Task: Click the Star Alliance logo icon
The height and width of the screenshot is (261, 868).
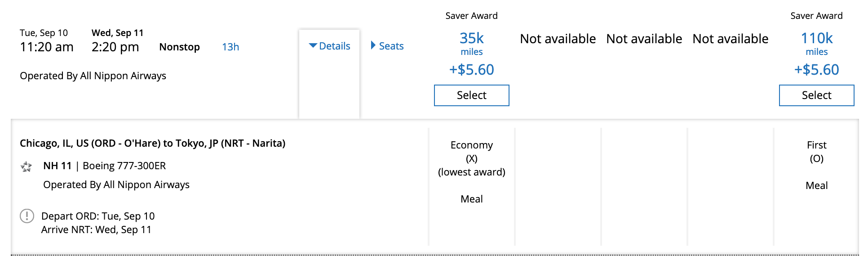Action: (x=26, y=167)
